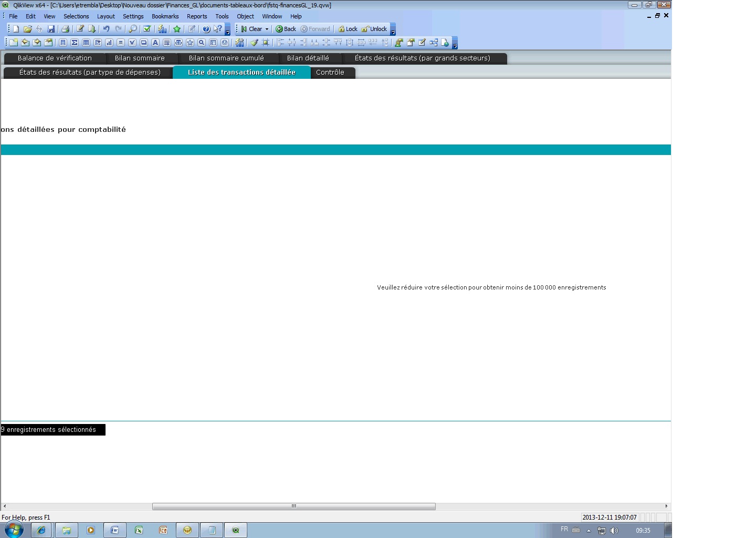
Task: Expand the Clear dropdown arrow
Action: pyautogui.click(x=267, y=29)
